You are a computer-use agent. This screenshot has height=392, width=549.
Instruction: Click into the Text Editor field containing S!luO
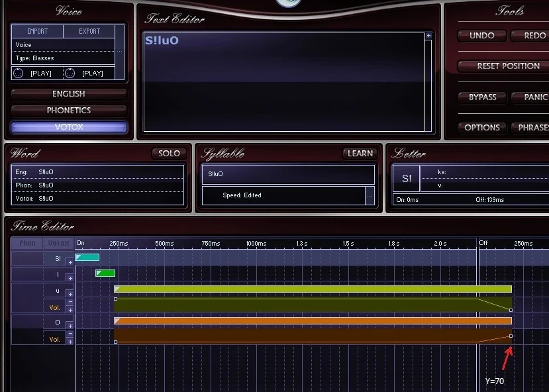point(284,82)
